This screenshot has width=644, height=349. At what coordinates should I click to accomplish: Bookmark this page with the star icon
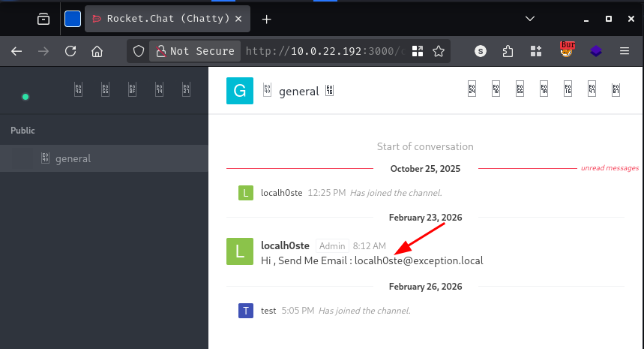click(439, 51)
